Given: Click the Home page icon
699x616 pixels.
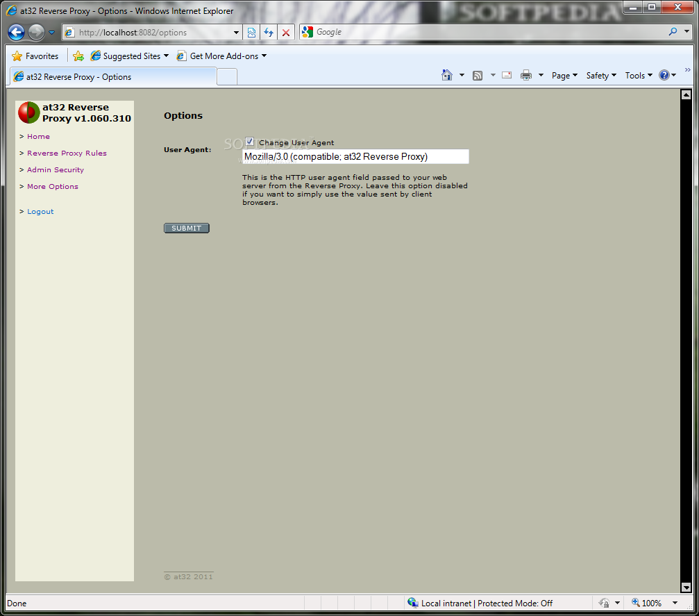Looking at the screenshot, I should click(447, 76).
